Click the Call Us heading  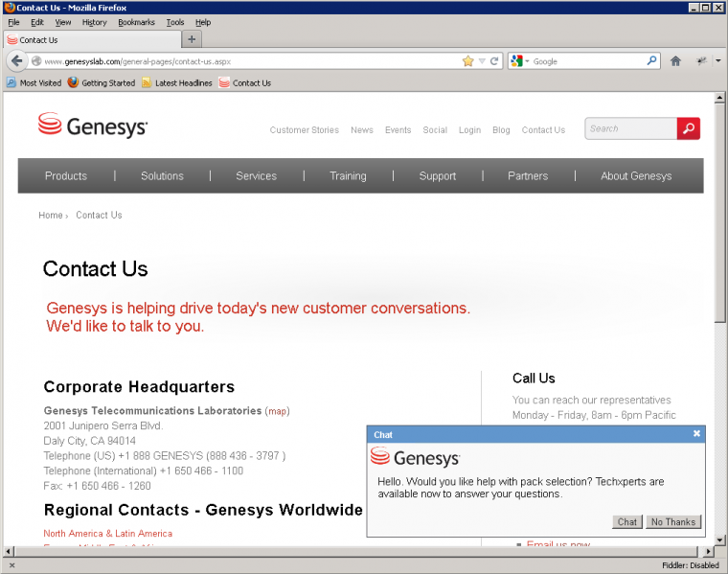click(x=534, y=378)
